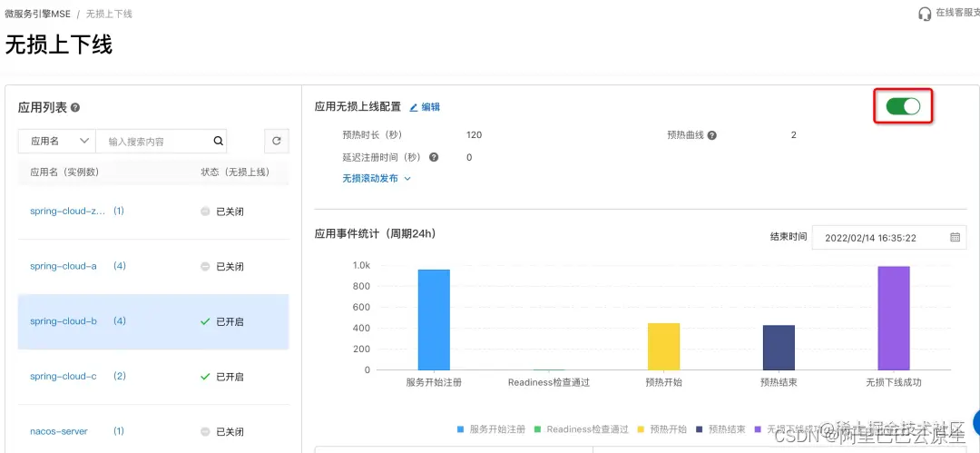
Task: Open the spring-cloud-a application
Action: point(64,266)
